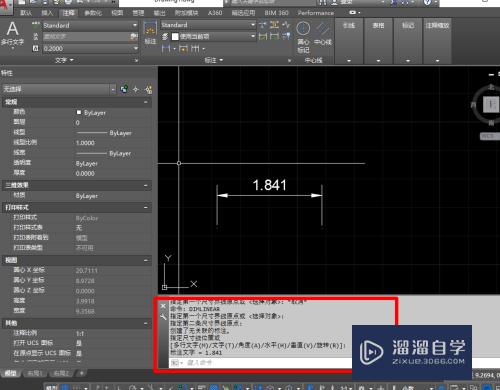Collapse the 其他 (Misc) properties section

pos(146,323)
